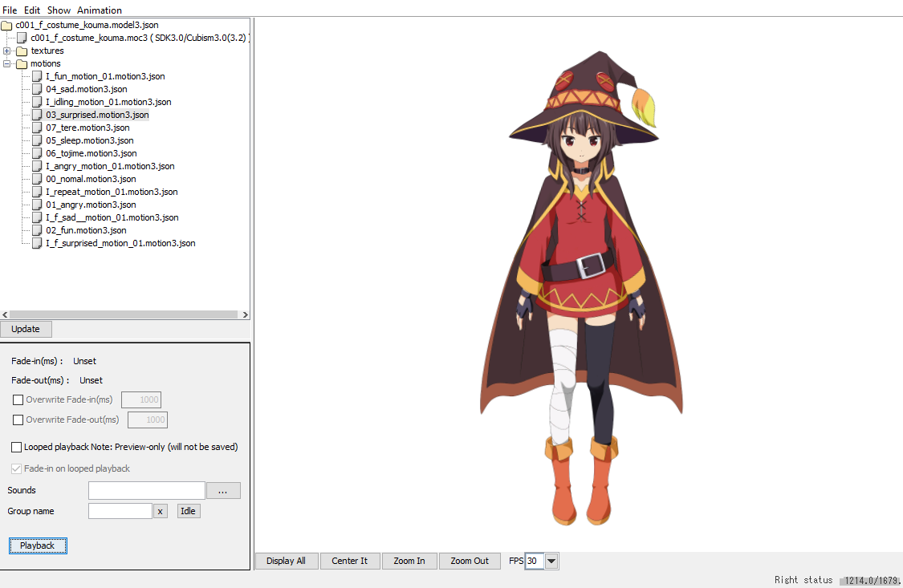This screenshot has width=903, height=588.
Task: Click file icon of I_f_sad__motion_01.motion3.json
Action: (x=38, y=217)
